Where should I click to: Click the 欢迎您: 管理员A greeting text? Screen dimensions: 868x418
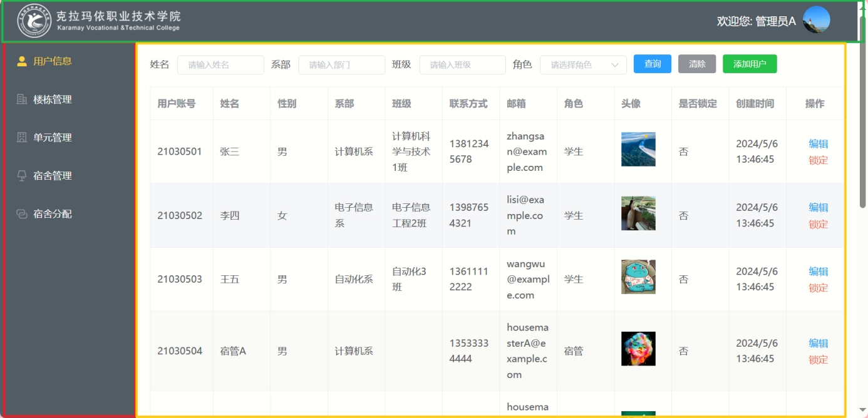757,21
